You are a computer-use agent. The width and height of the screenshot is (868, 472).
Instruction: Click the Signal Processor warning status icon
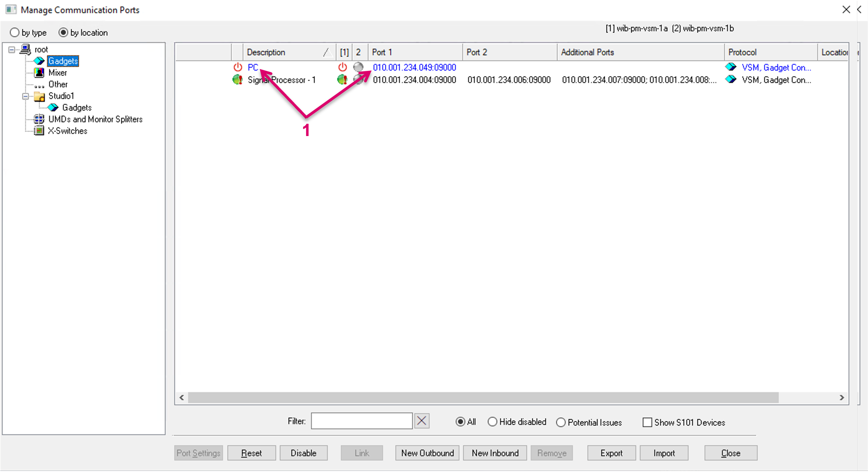pos(238,79)
